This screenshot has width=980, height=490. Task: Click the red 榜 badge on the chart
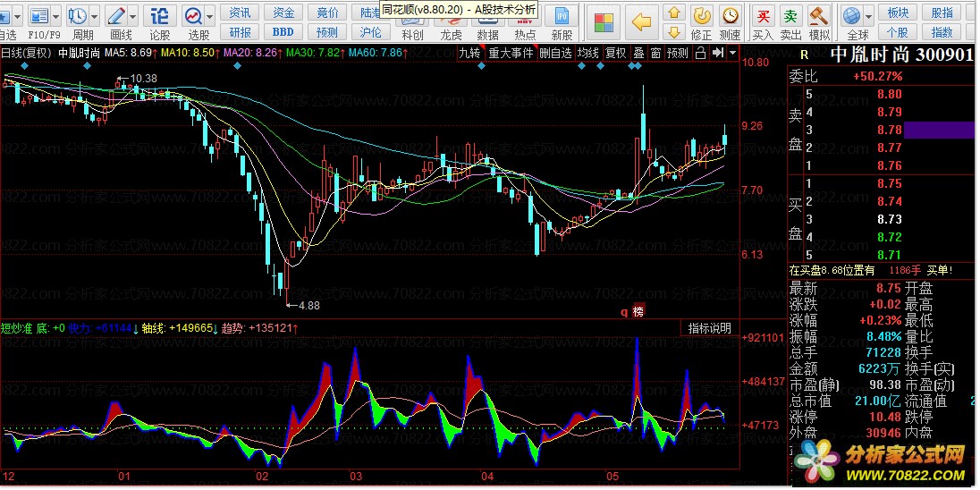tap(638, 311)
